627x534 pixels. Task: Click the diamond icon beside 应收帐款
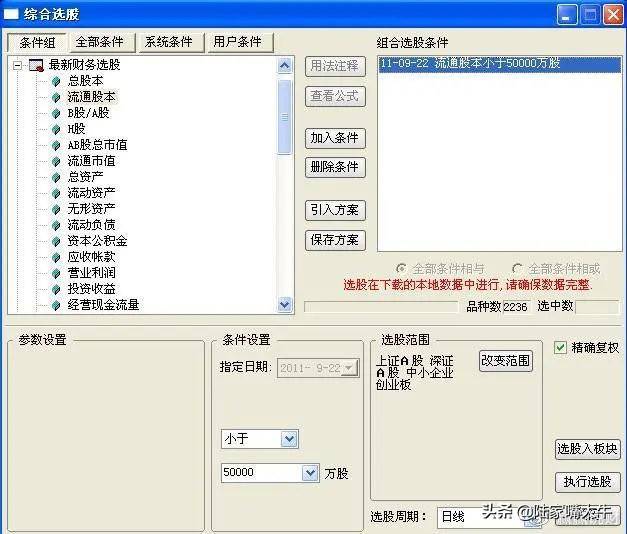(56, 258)
